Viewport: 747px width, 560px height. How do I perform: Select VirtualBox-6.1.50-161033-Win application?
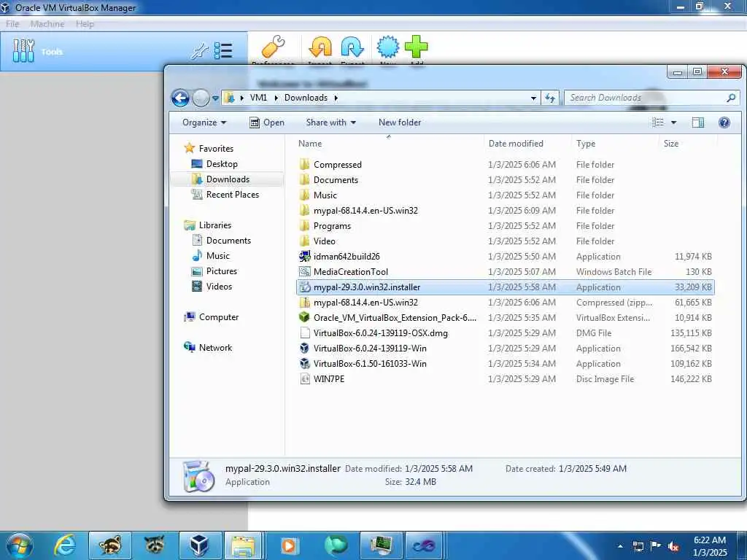[x=506, y=364]
